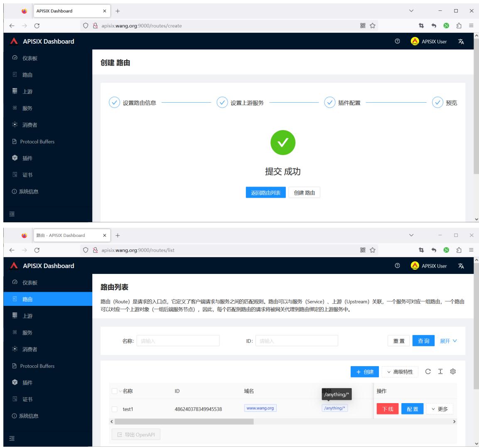Viewport: 479px width, 448px height.
Task: Open extensions icon in top browser toolbar
Action: 459,26
